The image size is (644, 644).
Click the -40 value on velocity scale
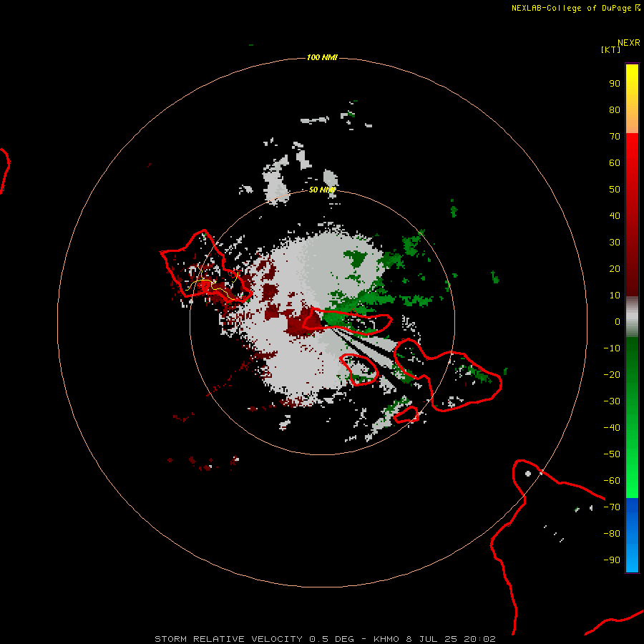tap(612, 428)
